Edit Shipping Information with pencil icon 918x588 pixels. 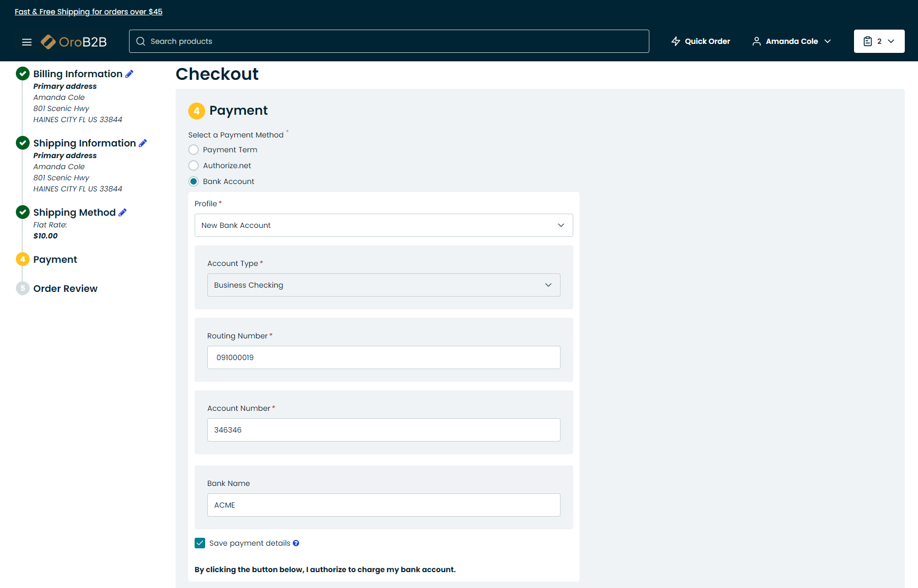(143, 143)
